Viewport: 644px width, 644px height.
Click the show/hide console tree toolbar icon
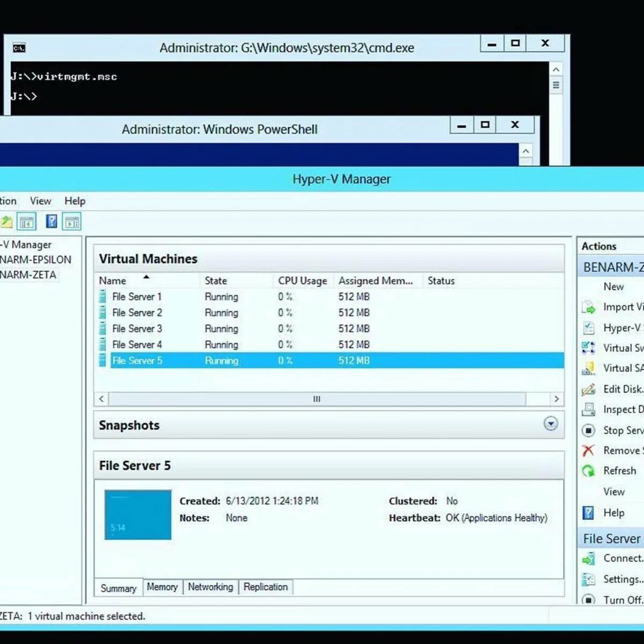pos(27,222)
